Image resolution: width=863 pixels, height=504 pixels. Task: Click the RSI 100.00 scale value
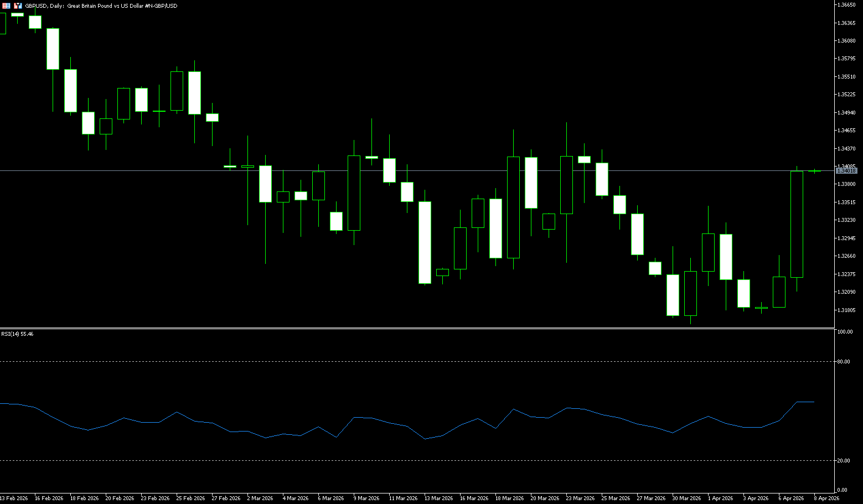(845, 332)
